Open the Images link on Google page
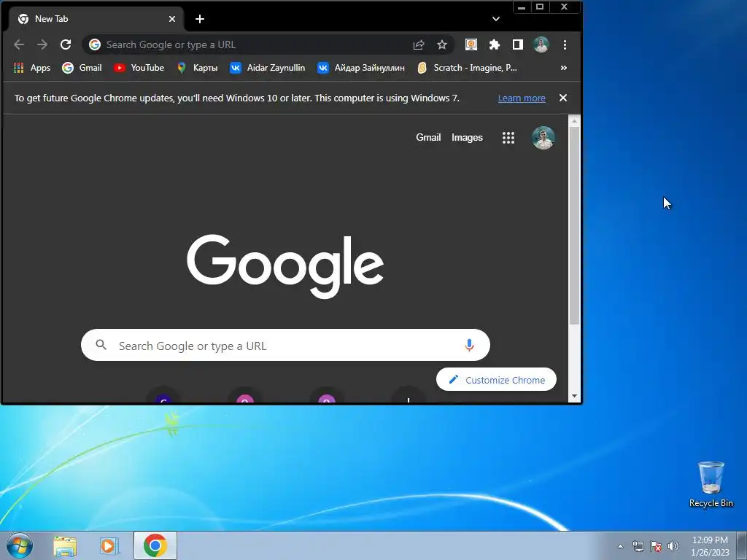The height and width of the screenshot is (560, 747). [467, 138]
